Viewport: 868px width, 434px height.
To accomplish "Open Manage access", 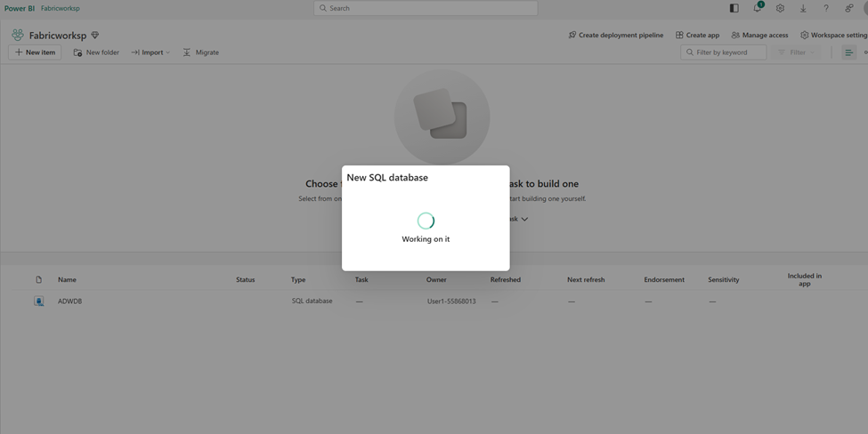I will click(x=759, y=36).
